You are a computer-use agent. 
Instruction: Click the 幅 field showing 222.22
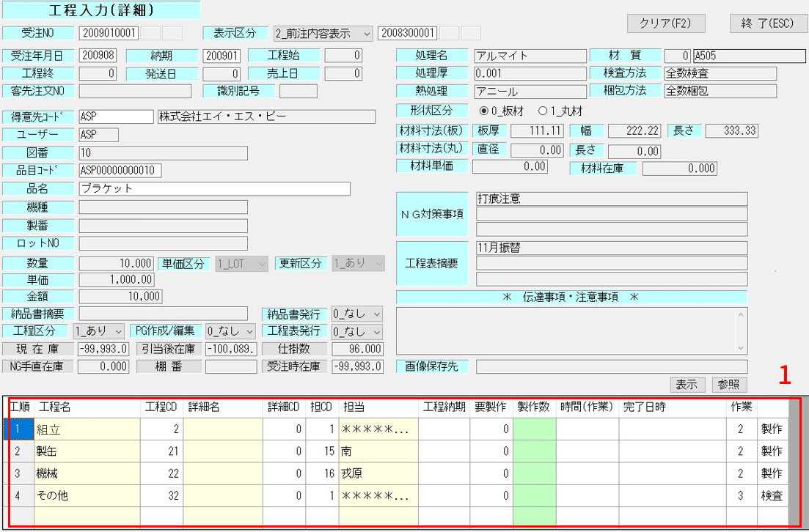pos(634,130)
